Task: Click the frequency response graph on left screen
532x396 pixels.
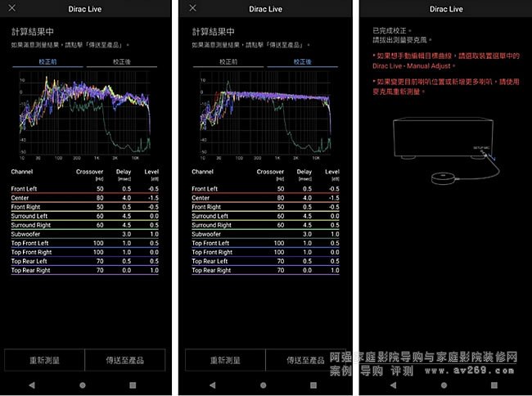Action: click(x=86, y=112)
